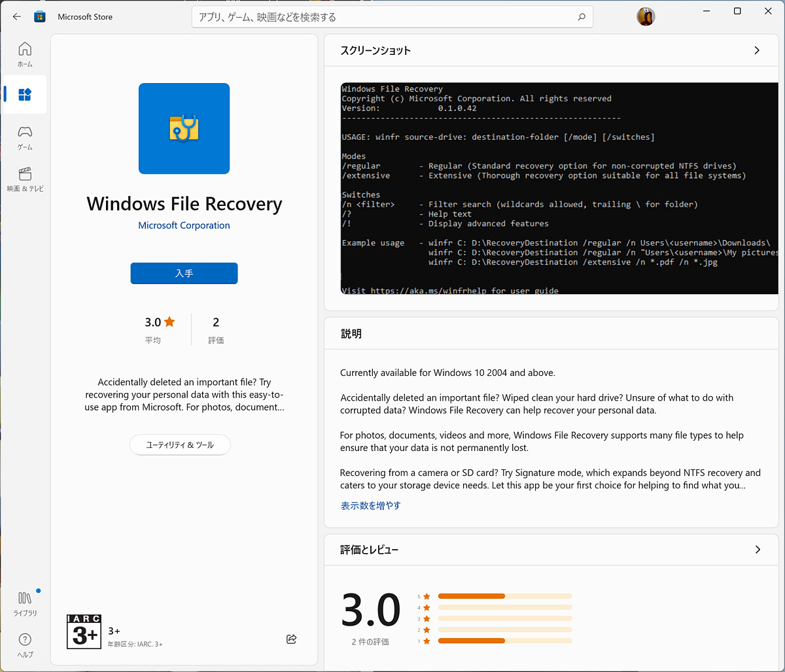Click the 1-star rating bar

[505, 641]
